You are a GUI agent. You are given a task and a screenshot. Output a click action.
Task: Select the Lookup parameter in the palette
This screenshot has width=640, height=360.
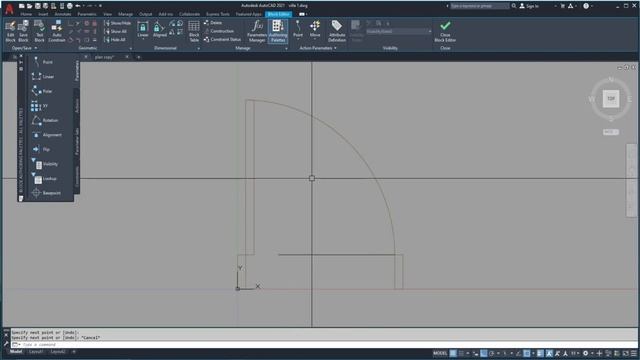click(x=44, y=178)
